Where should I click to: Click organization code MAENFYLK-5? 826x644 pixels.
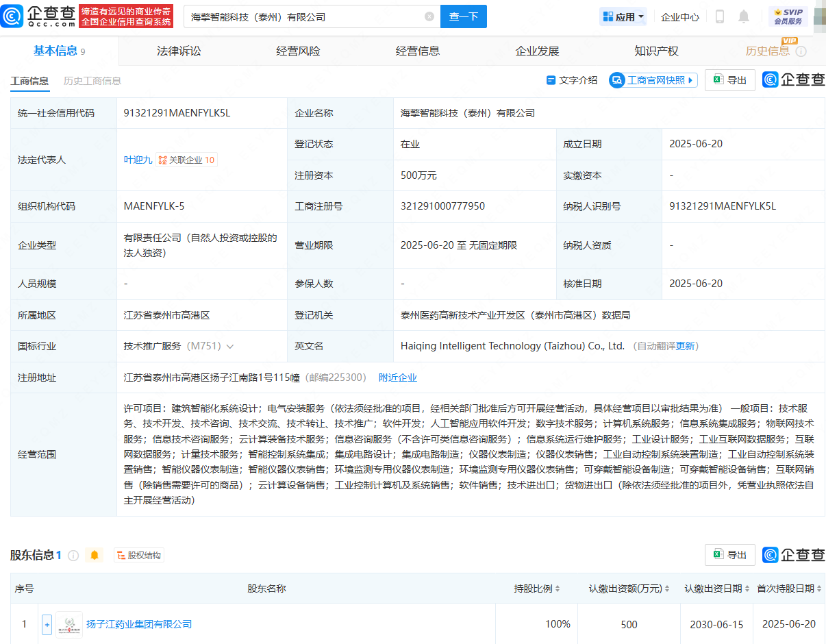(x=154, y=206)
